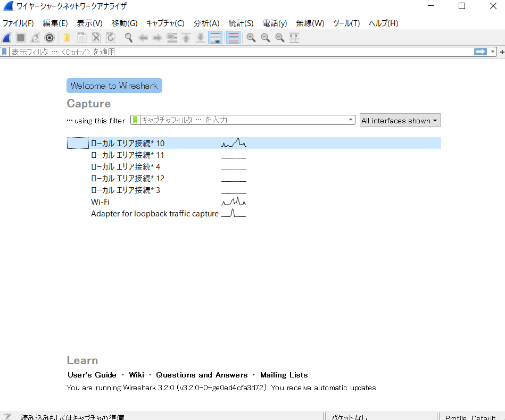This screenshot has height=420, width=505.
Task: Select ローカル エリア接続* 11 interface
Action: coord(254,155)
